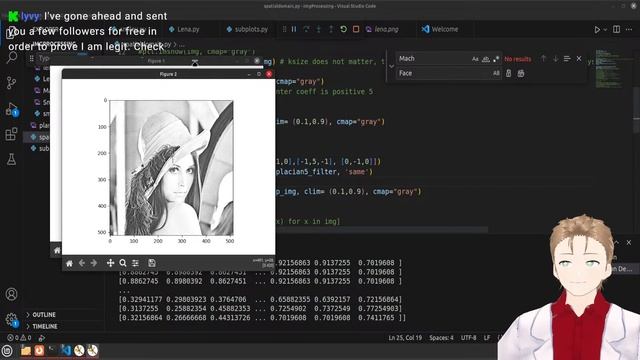Image resolution: width=640 pixels, height=360 pixels.
Task: Toggle Find in Selection
Action: [x=567, y=59]
